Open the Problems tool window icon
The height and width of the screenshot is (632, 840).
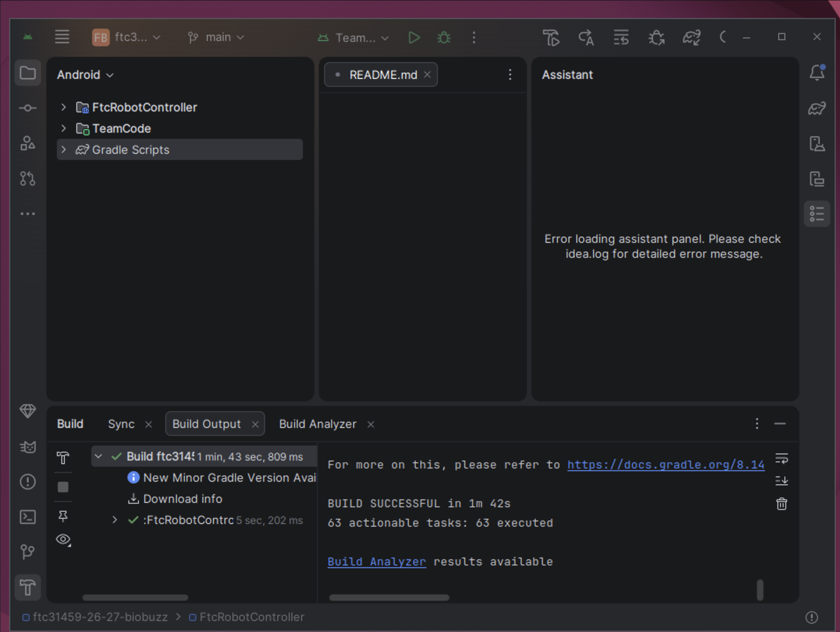[28, 482]
